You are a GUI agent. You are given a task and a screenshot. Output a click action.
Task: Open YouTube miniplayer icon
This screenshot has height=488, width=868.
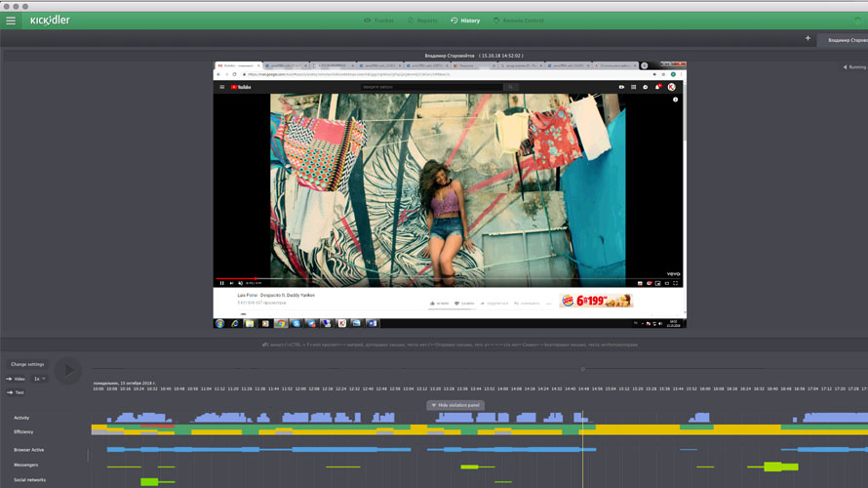[x=657, y=283]
